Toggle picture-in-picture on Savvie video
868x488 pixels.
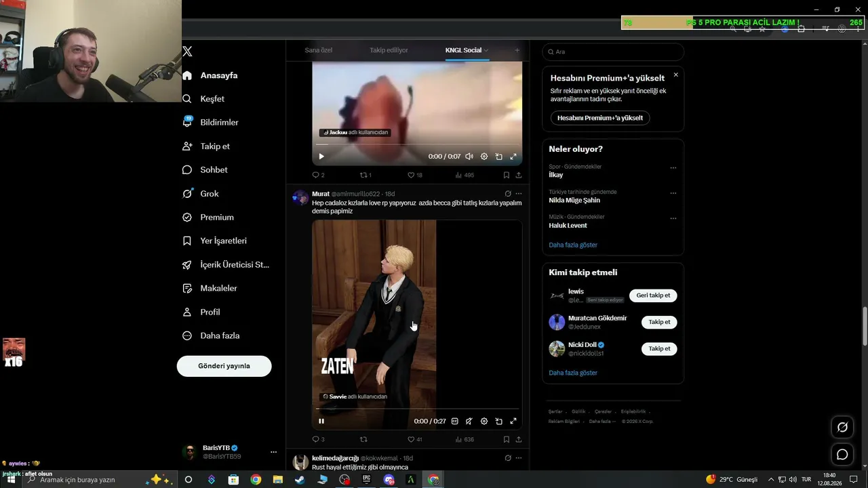coord(499,421)
